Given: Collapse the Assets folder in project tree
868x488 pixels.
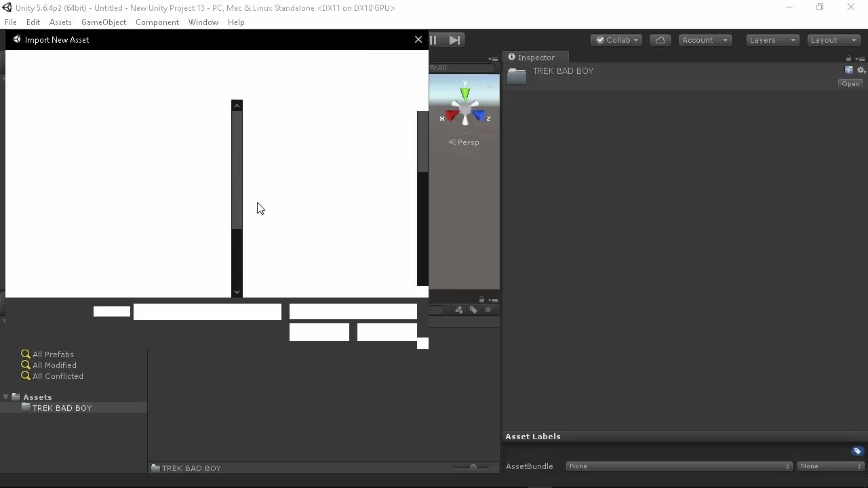Looking at the screenshot, I should 5,396.
